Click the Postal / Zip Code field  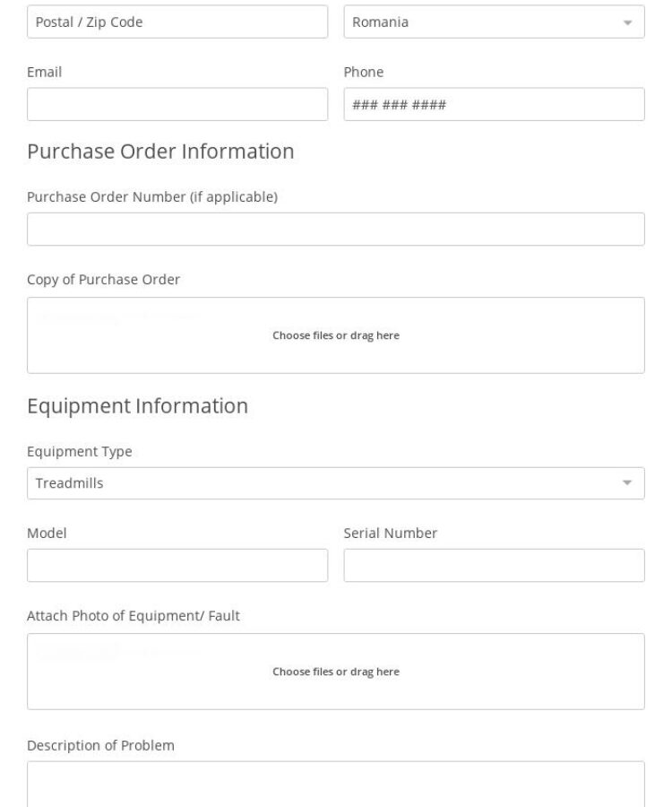(x=177, y=22)
